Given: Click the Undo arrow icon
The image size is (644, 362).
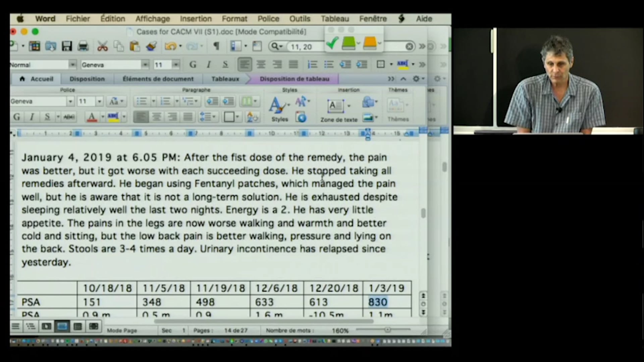Looking at the screenshot, I should coord(170,46).
